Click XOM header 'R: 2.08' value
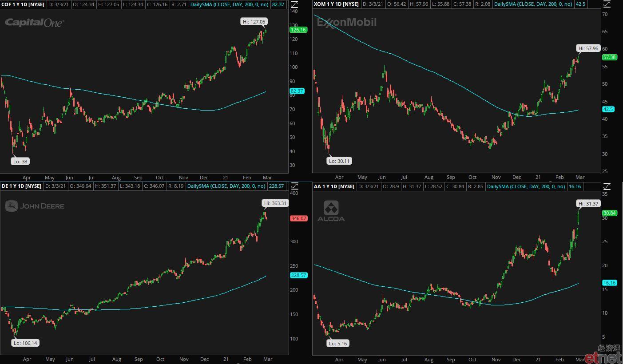The width and height of the screenshot is (623, 364). click(483, 4)
